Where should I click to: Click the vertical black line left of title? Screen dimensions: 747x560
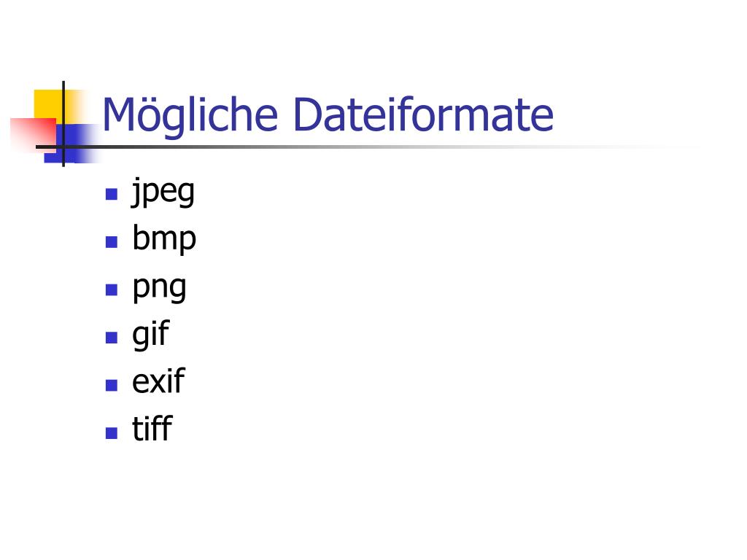[x=63, y=124]
